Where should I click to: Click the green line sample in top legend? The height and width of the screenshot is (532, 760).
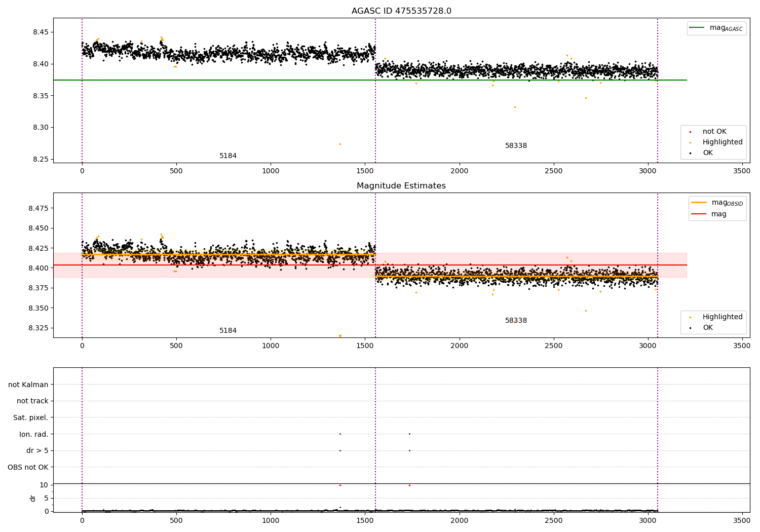(697, 28)
